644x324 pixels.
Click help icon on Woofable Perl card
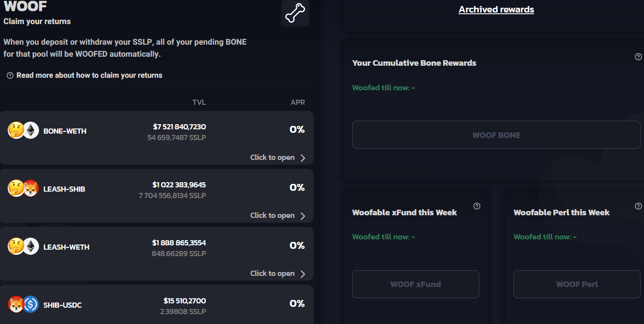pos(638,206)
